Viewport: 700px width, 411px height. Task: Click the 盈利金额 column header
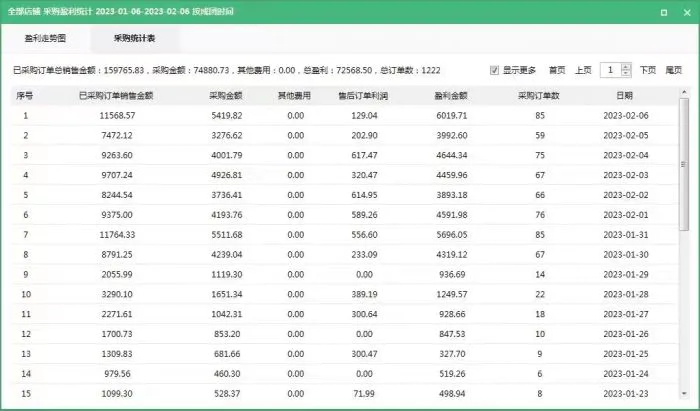click(451, 96)
